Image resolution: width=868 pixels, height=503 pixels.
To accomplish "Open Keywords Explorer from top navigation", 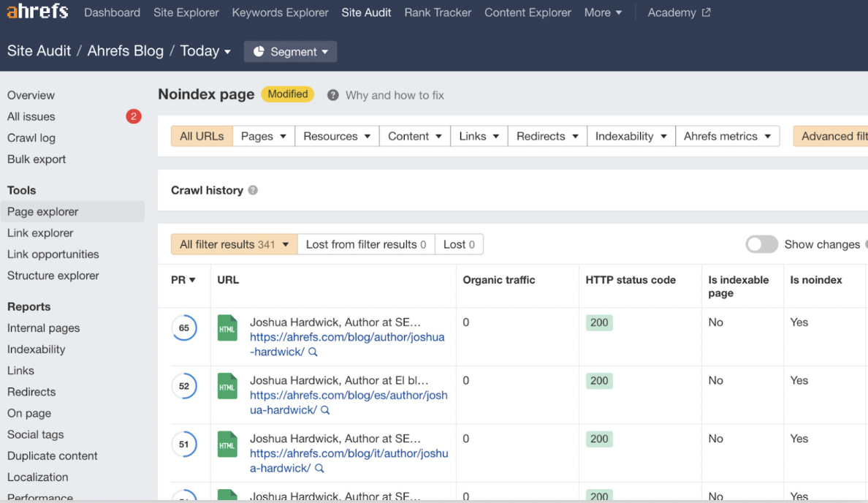I will 280,12.
